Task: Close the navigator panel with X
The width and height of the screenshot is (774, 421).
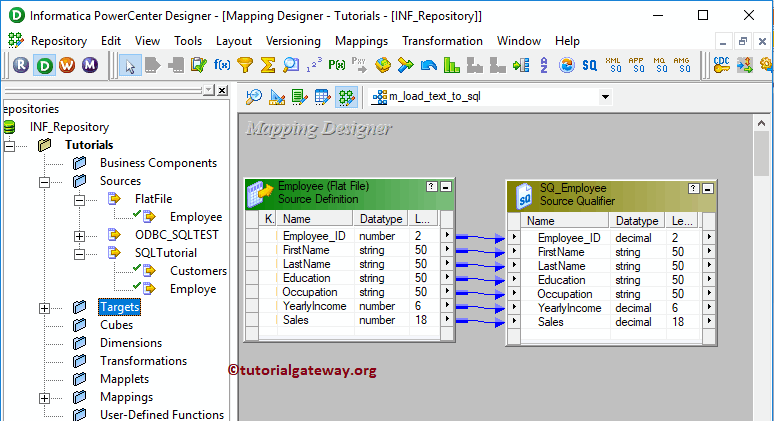Action: point(223,90)
